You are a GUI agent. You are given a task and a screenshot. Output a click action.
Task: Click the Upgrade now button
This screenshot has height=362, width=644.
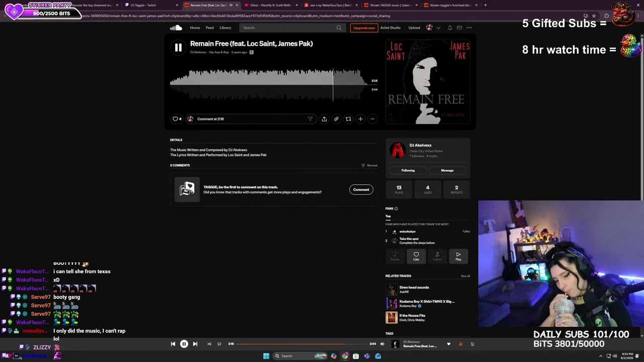(x=364, y=28)
